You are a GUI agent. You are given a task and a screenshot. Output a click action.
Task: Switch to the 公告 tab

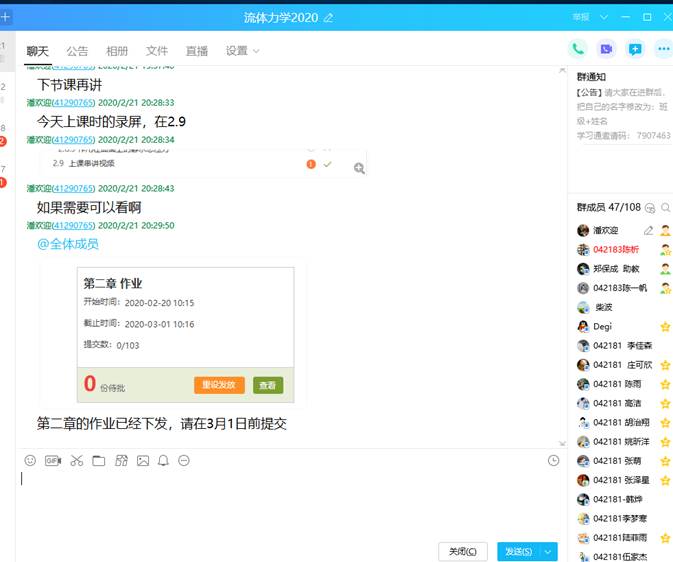tap(77, 51)
